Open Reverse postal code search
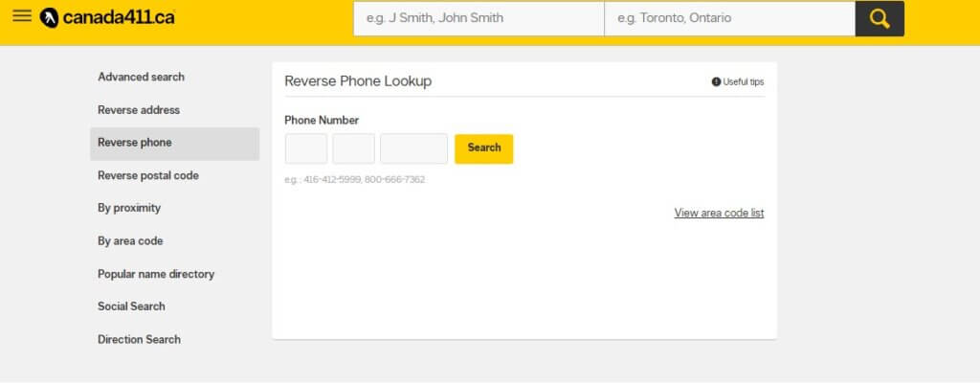This screenshot has width=980, height=385. click(x=148, y=175)
